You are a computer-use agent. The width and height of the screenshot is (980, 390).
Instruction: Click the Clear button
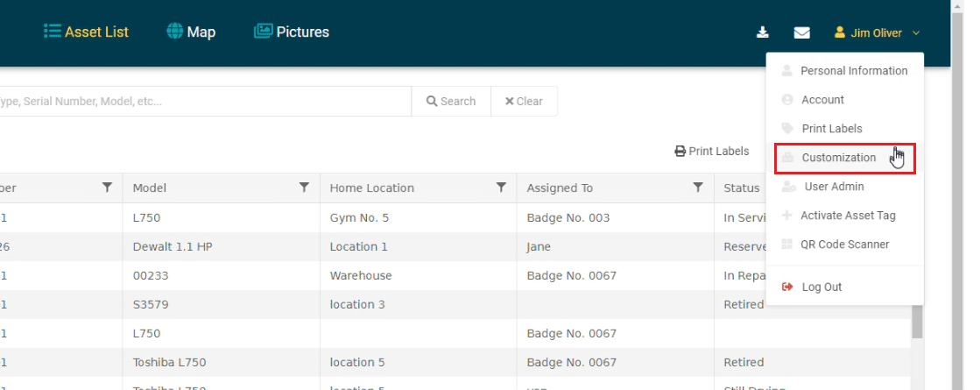(524, 101)
